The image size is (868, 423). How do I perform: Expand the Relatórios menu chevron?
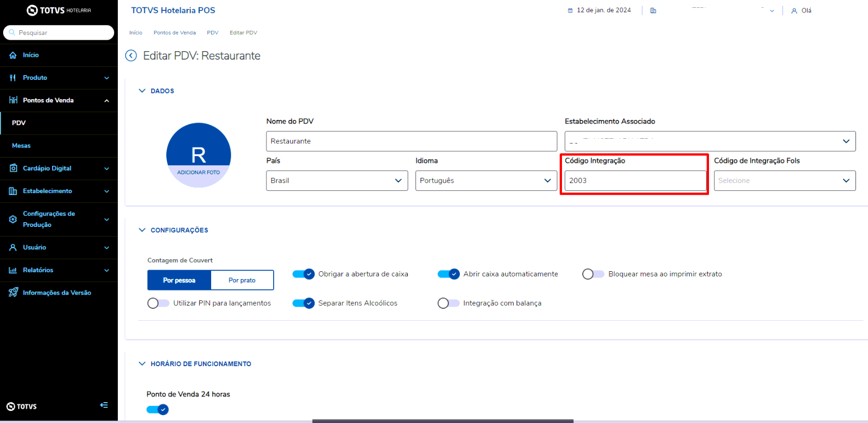[106, 270]
